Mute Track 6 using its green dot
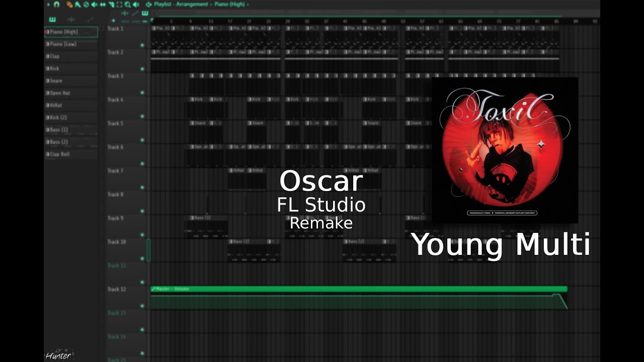 click(x=142, y=163)
